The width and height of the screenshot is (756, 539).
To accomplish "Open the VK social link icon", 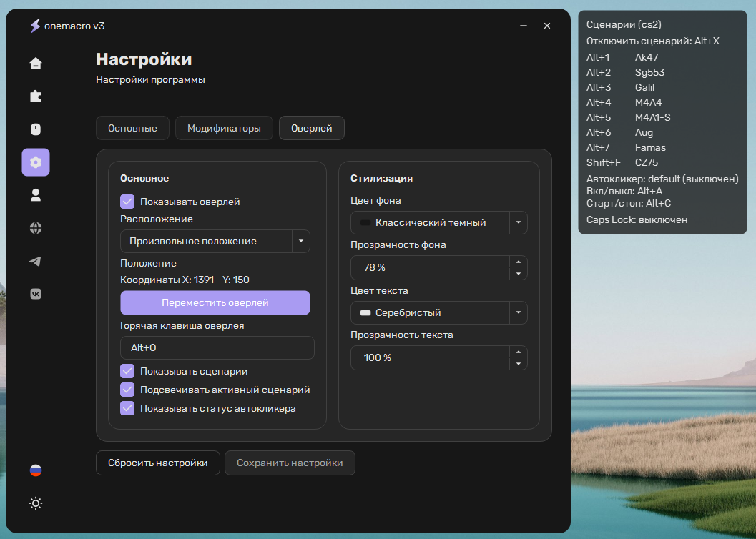I will pos(36,294).
